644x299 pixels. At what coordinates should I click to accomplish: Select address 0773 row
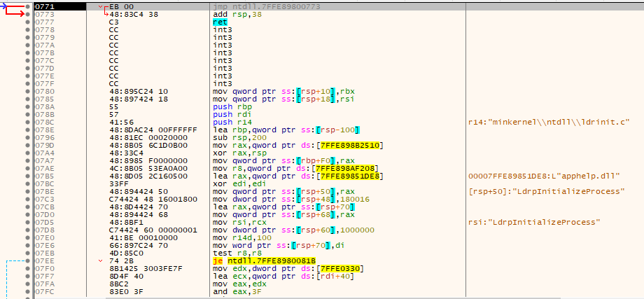(43, 15)
